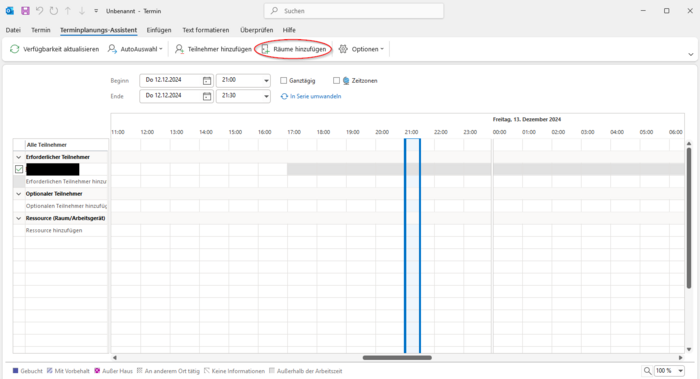This screenshot has width=700, height=379.
Task: Click the Outlook app icon in title bar
Action: (9, 11)
